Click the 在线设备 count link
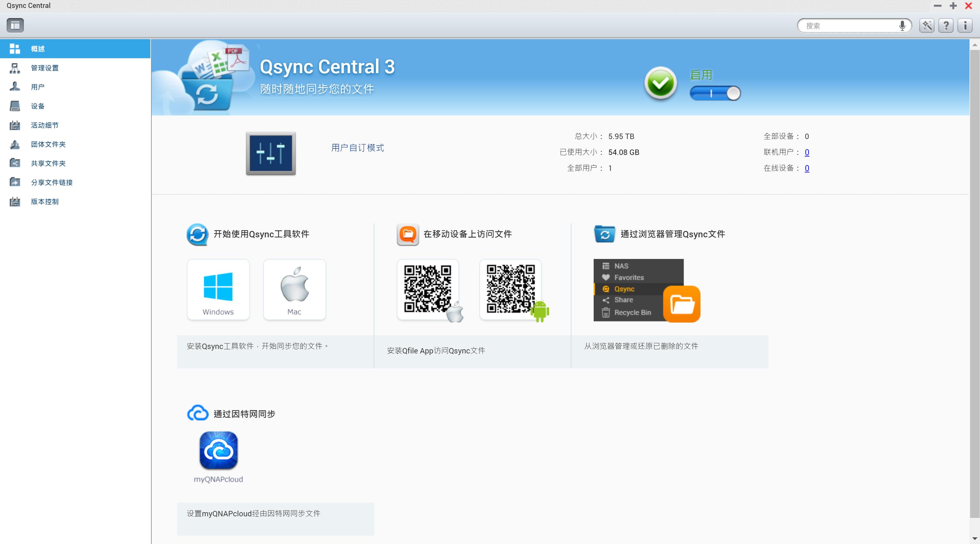This screenshot has width=980, height=544. coord(807,168)
